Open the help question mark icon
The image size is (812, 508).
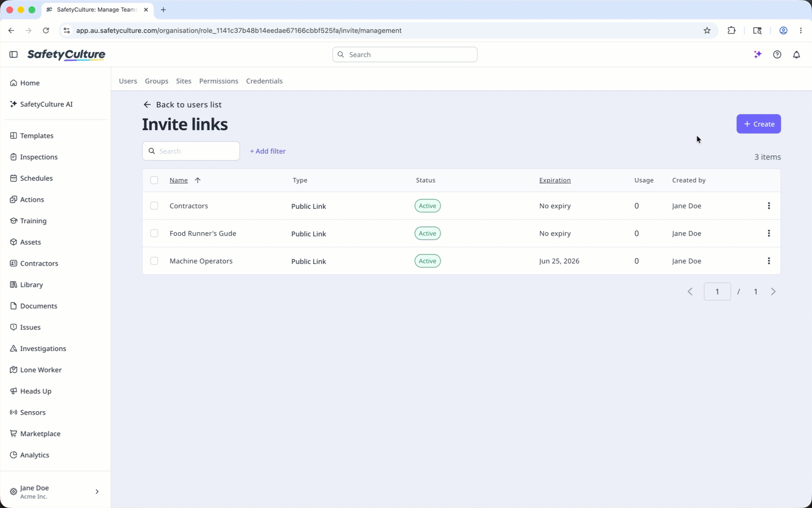[x=777, y=55]
